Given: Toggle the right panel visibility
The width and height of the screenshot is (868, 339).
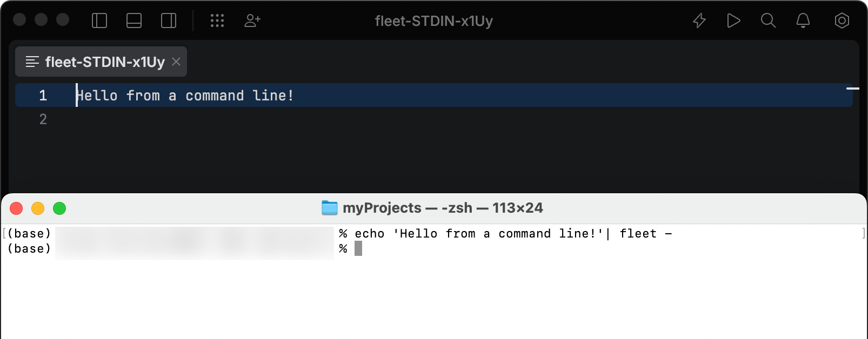Looking at the screenshot, I should click(168, 21).
